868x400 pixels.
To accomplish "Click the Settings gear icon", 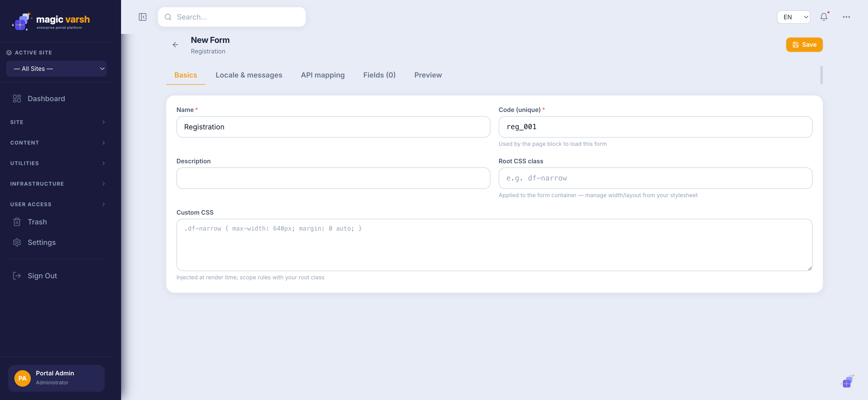I will [17, 243].
